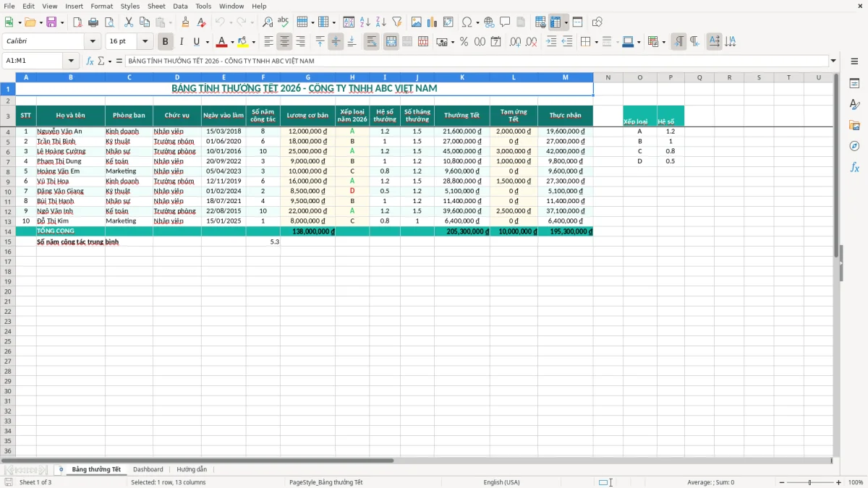Open the 16 pt font size dropdown
The width and height of the screenshot is (868, 488).
145,42
